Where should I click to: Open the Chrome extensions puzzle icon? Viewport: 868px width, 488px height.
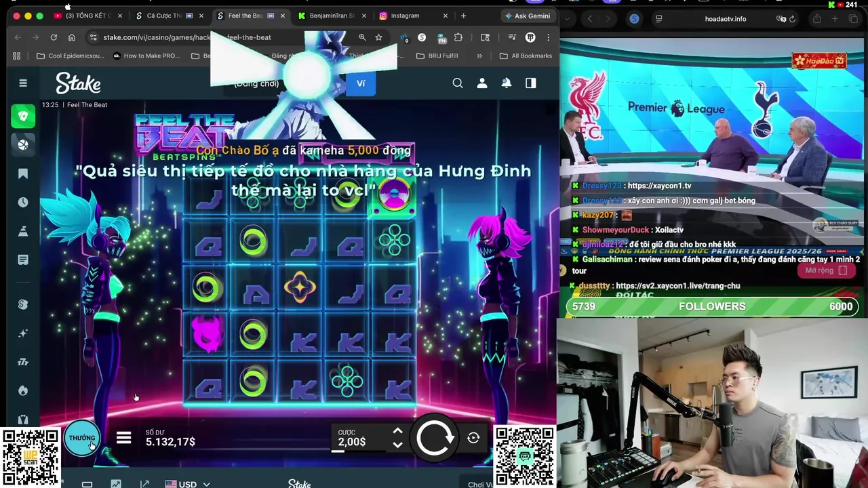pos(458,37)
